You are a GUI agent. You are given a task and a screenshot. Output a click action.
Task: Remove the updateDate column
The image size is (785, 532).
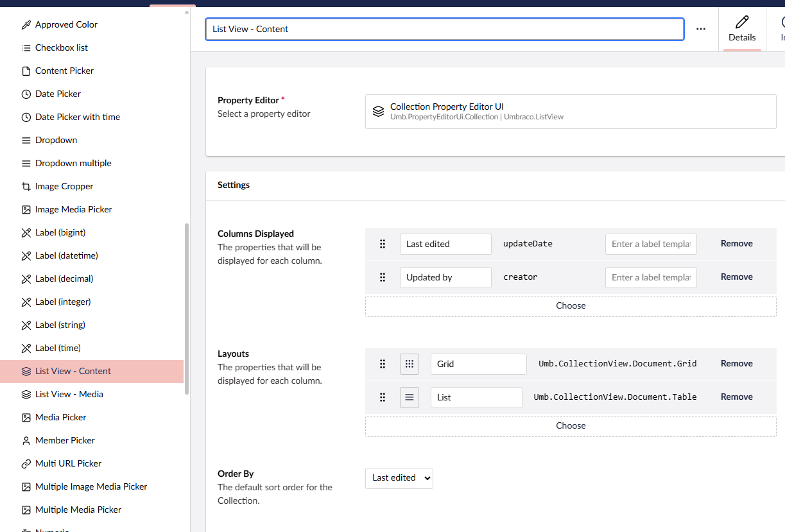coord(737,243)
